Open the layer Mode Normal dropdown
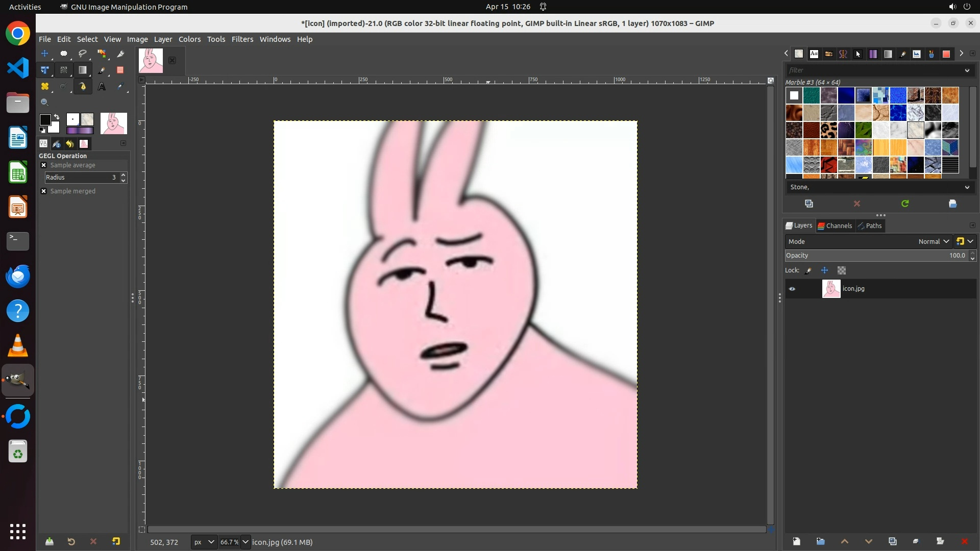 click(933, 242)
